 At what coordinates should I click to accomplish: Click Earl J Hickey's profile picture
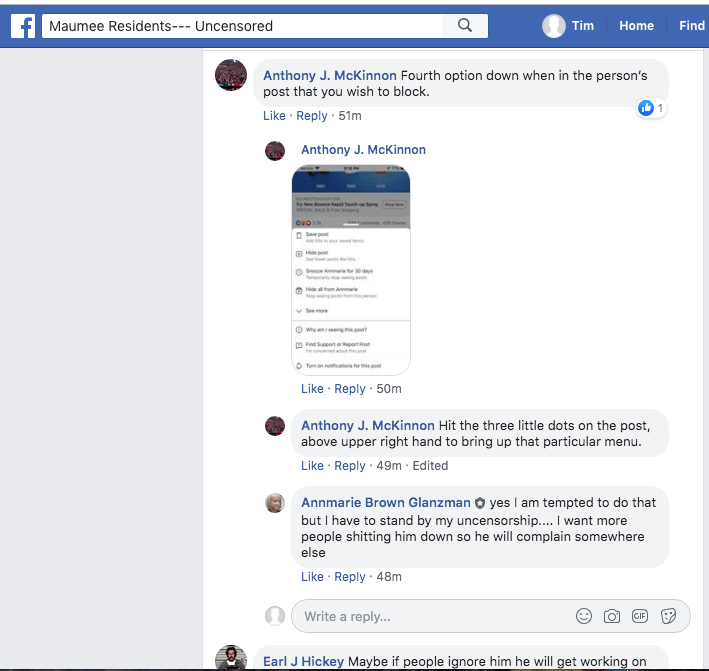(231, 659)
